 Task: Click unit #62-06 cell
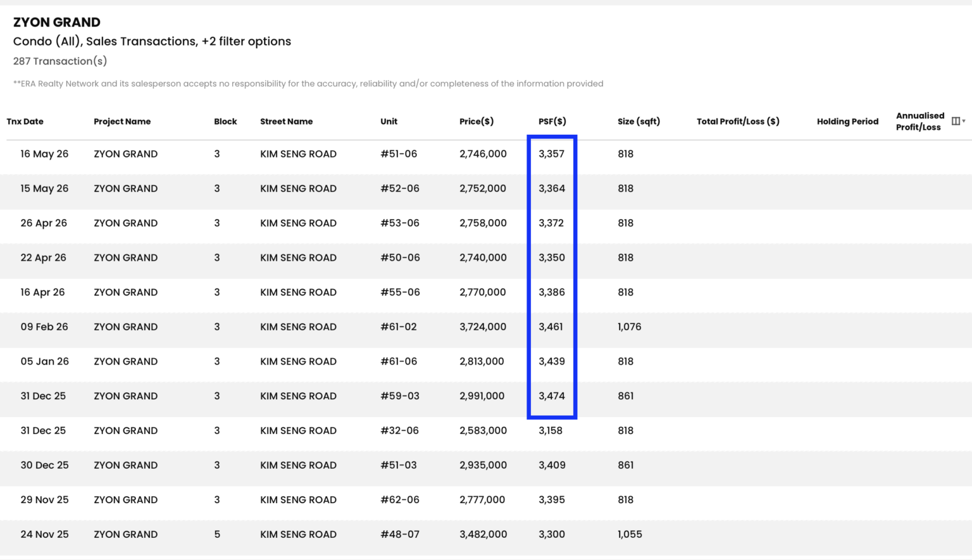pyautogui.click(x=400, y=500)
